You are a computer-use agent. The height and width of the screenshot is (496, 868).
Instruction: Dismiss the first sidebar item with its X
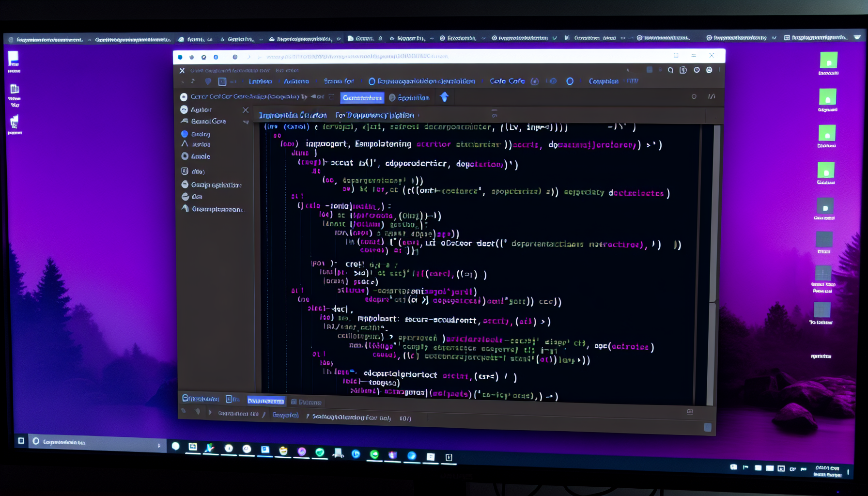246,110
